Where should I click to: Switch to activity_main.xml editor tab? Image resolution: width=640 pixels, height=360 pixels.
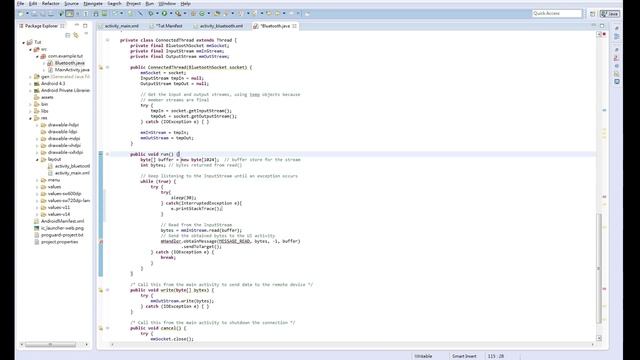coord(121,26)
